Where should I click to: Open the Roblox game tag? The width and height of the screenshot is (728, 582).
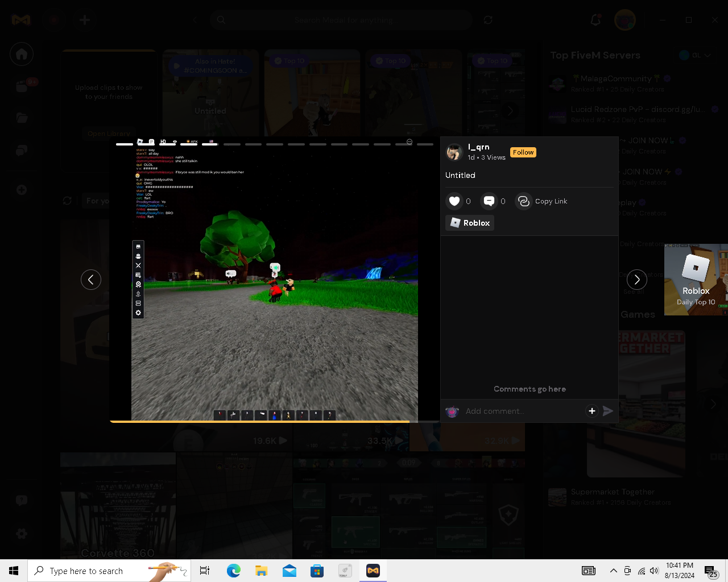click(470, 223)
